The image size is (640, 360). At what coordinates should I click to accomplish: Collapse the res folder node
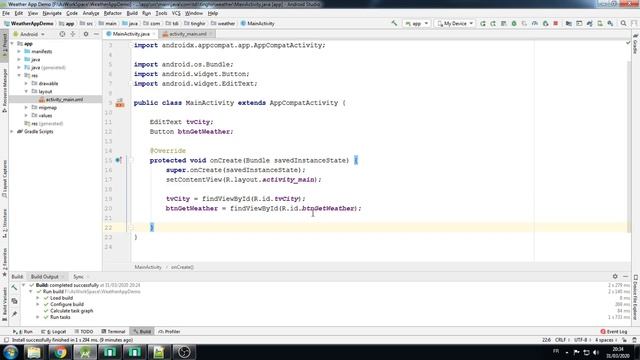pyautogui.click(x=19, y=76)
